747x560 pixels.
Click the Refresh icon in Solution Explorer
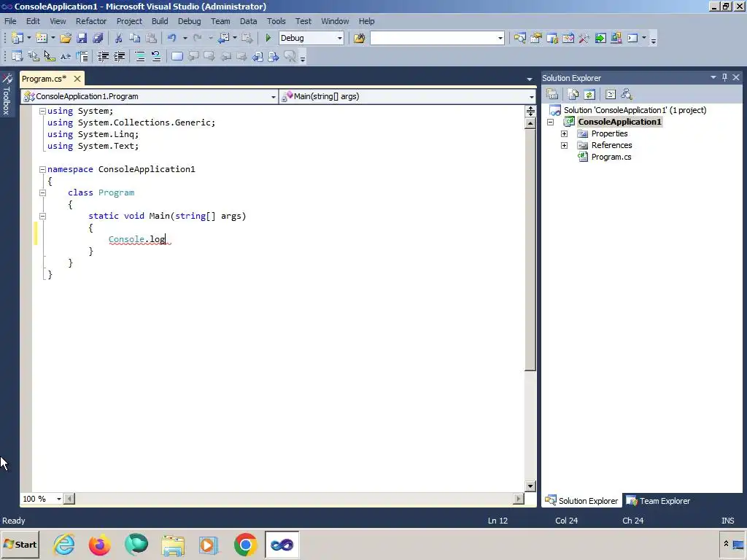[x=589, y=94]
